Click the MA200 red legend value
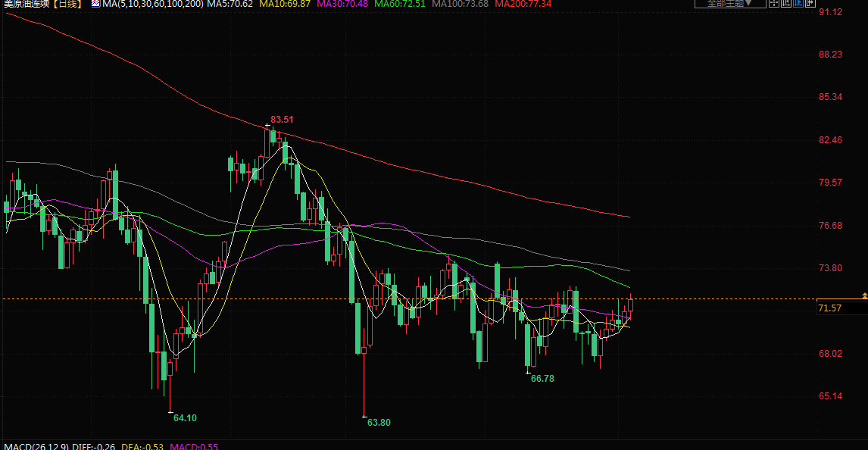 523,4
